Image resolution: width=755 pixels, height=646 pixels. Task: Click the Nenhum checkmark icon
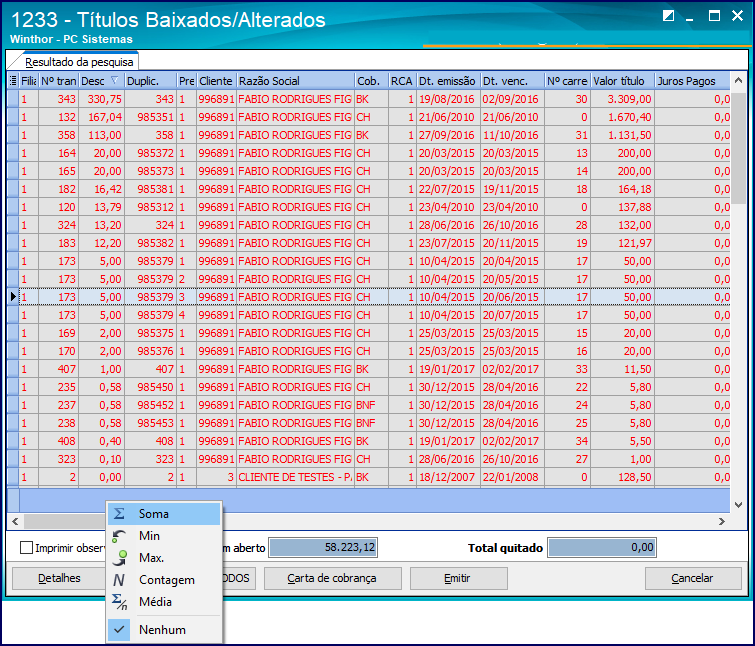point(119,630)
